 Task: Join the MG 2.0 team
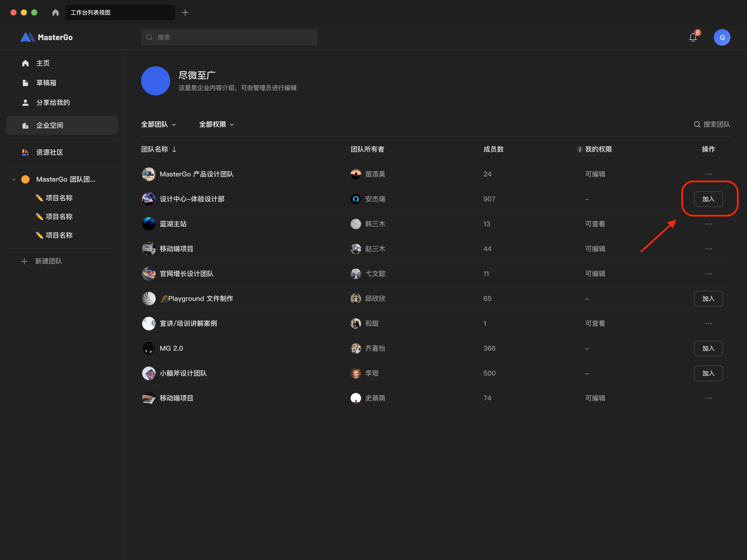[708, 348]
